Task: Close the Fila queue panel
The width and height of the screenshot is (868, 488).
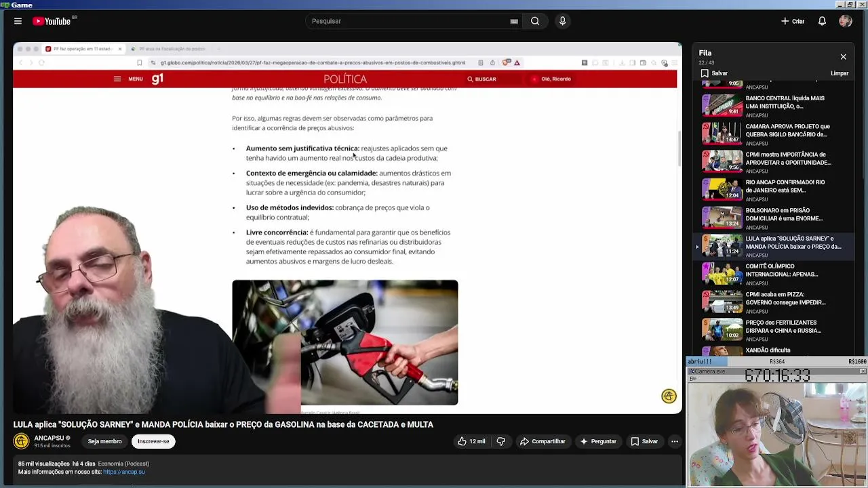Action: pos(843,57)
